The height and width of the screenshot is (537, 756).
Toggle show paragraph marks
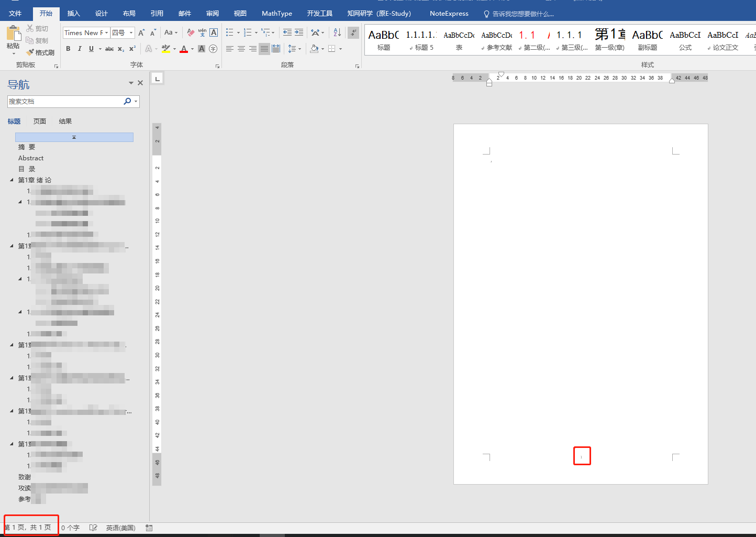353,32
